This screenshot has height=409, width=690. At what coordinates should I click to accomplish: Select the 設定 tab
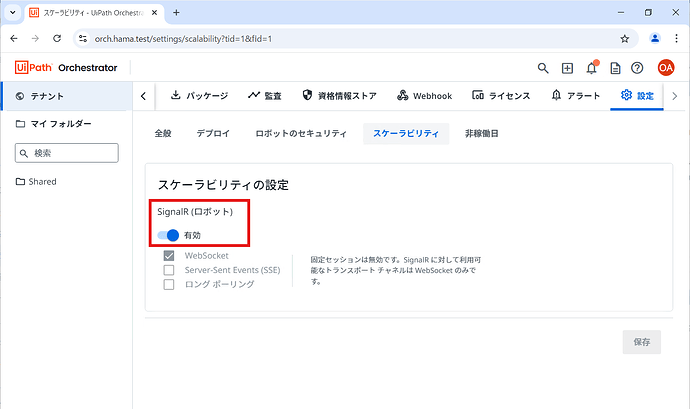point(637,96)
